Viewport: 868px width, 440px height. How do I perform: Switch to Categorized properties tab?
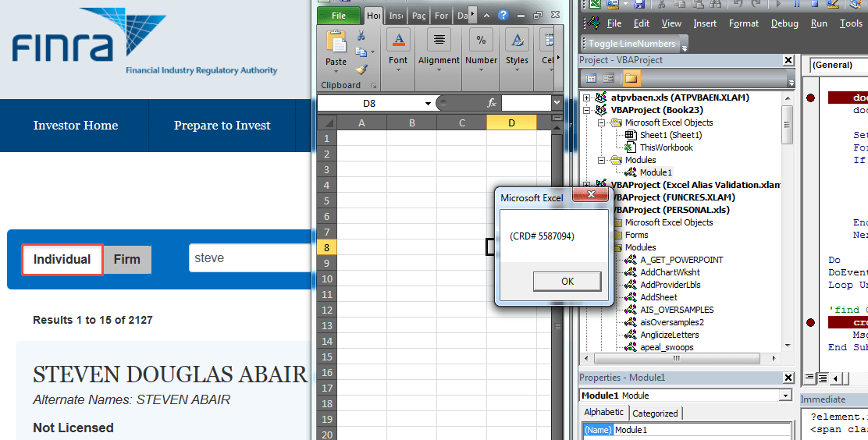pyautogui.click(x=655, y=413)
